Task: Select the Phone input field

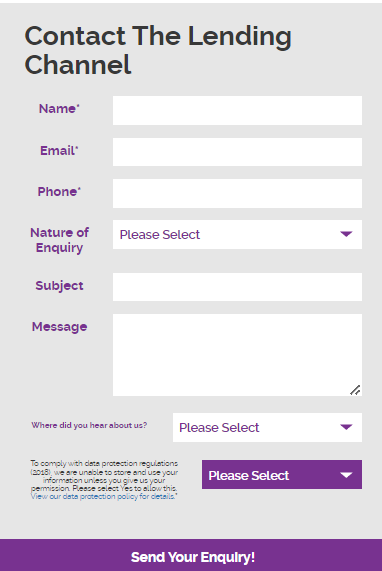Action: (237, 193)
